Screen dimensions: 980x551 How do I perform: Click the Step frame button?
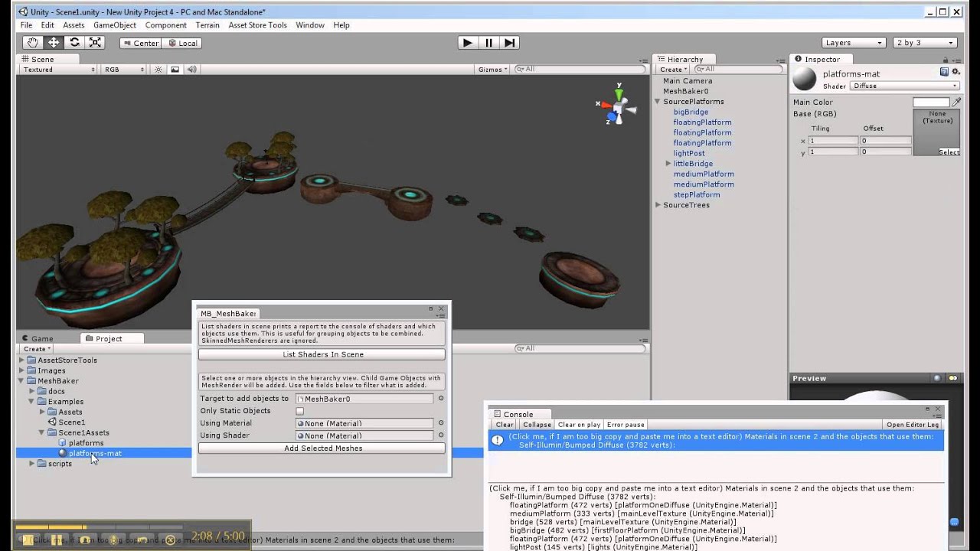[x=510, y=43]
